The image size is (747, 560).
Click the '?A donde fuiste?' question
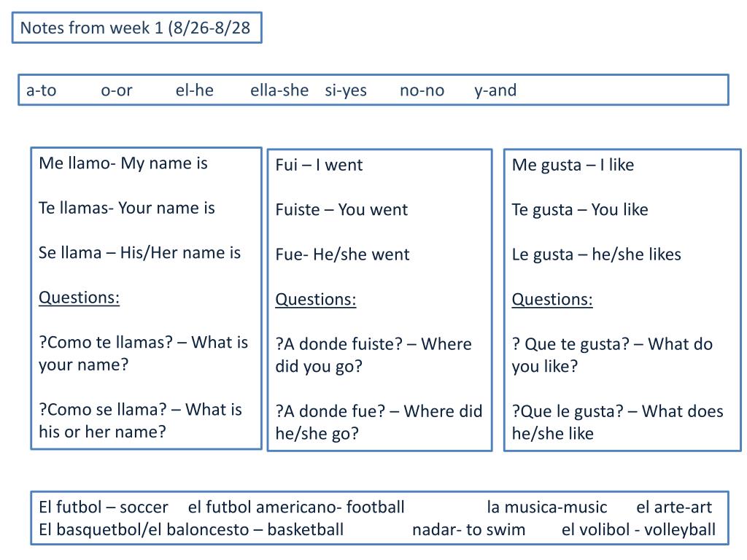[339, 344]
